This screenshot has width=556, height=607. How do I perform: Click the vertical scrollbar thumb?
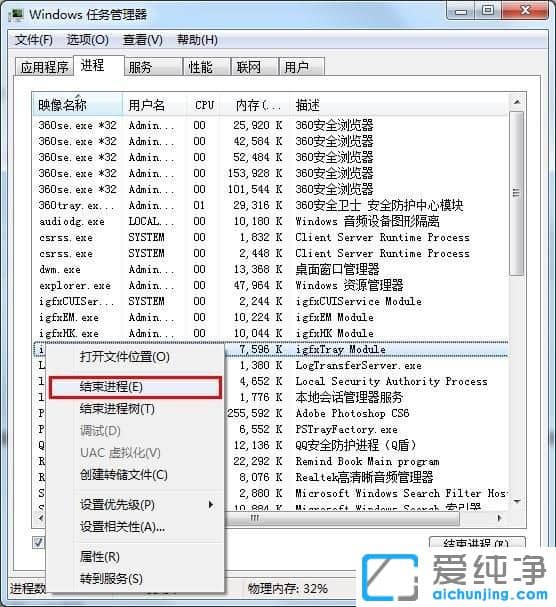click(517, 193)
